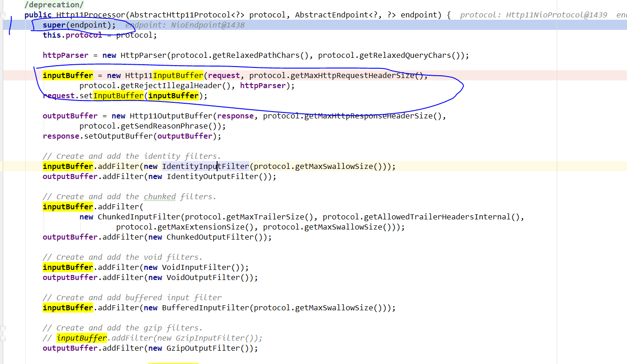Click the GzipOutputFilter class name
Image resolution: width=627 pixels, height=364 pixels.
click(x=203, y=348)
